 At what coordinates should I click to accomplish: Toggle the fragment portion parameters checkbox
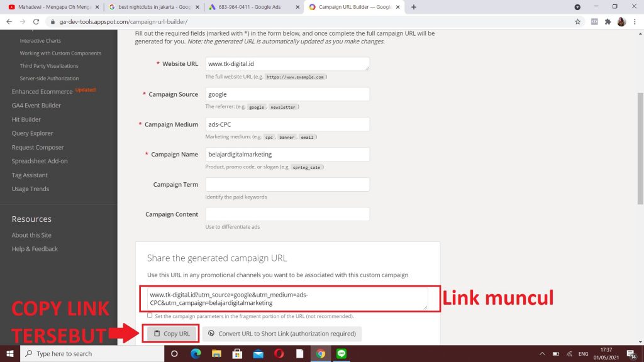[x=150, y=315]
